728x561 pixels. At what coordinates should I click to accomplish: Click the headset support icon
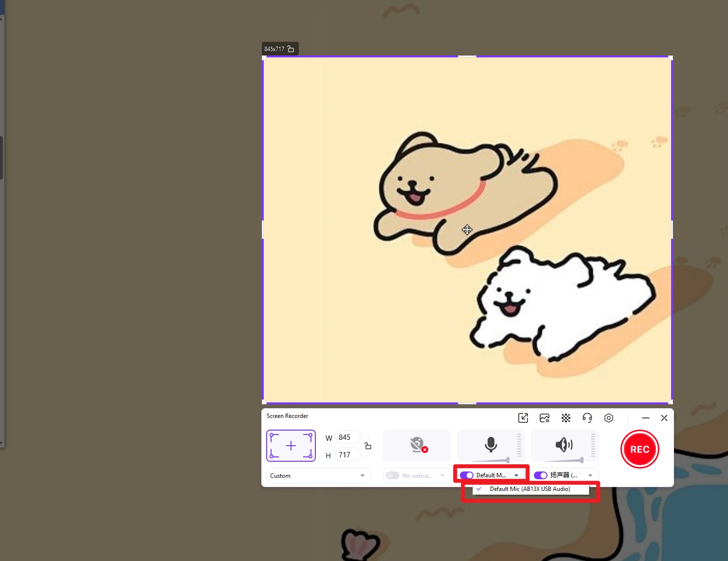(587, 418)
